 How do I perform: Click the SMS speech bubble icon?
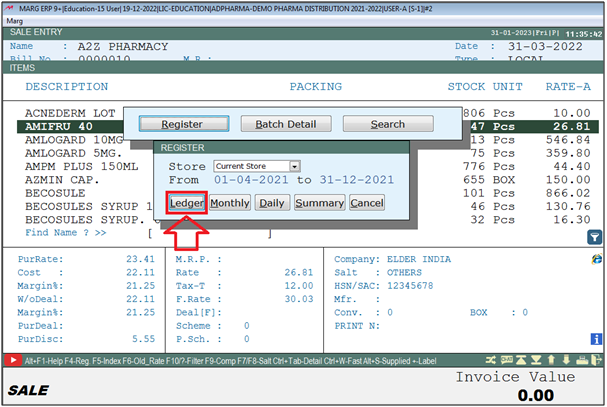coord(506,360)
